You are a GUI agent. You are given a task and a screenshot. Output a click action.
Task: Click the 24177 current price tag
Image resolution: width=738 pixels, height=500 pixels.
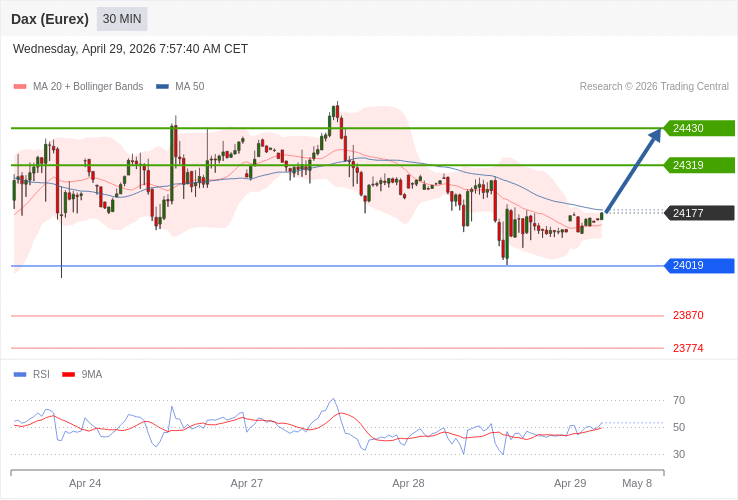[x=699, y=213]
